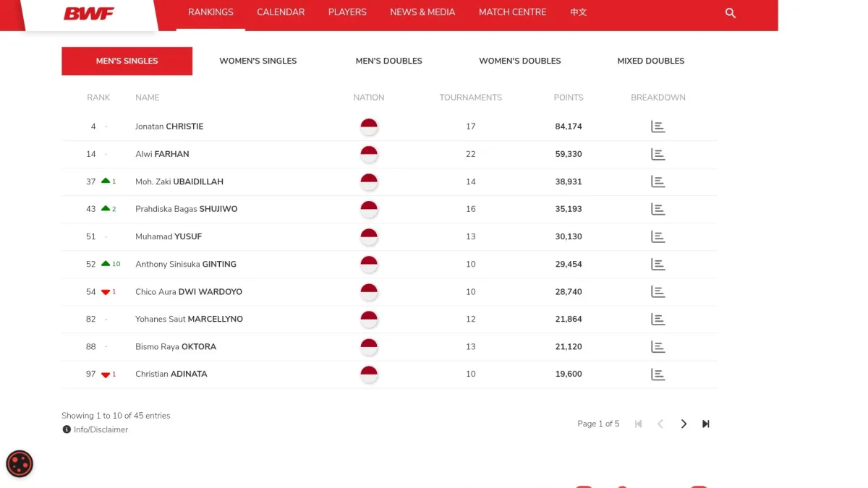The height and width of the screenshot is (488, 868).
Task: Open breakdown chart for Jonatan Christie
Action: point(658,127)
